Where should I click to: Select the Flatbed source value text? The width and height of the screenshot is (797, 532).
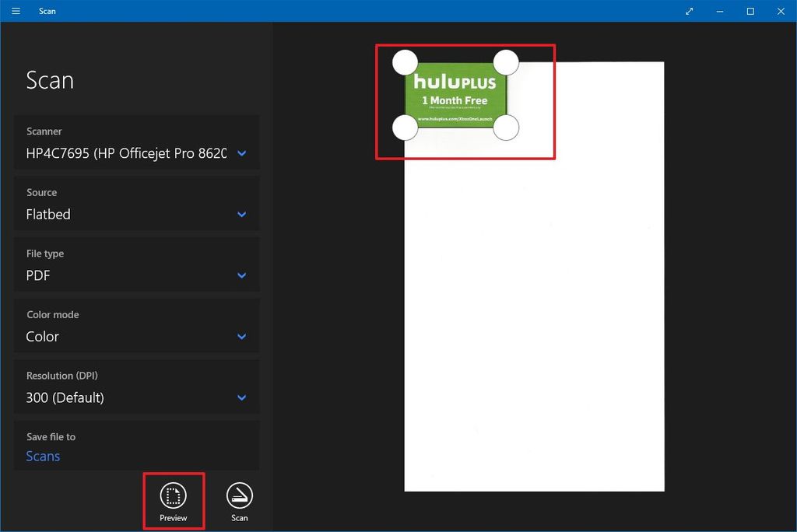(47, 214)
